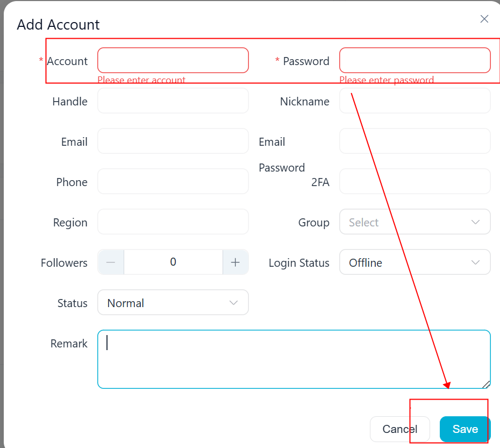
Task: Focus the required Password input field
Action: pyautogui.click(x=415, y=60)
